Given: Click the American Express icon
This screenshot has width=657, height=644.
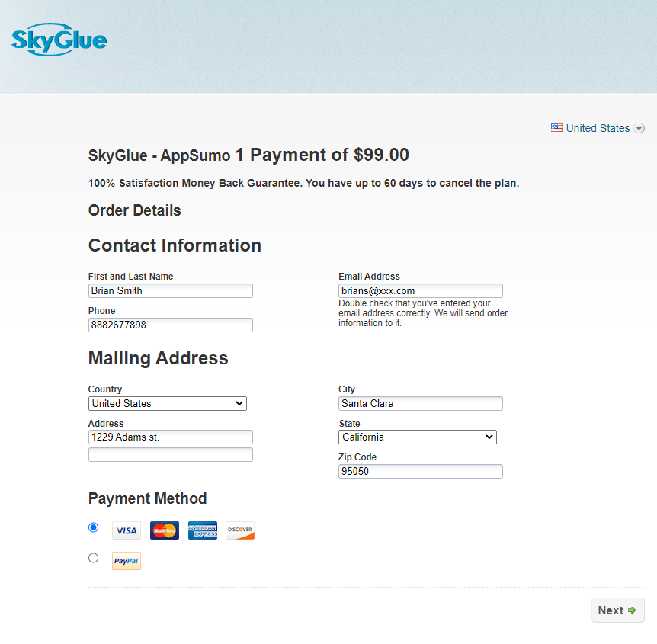Looking at the screenshot, I should click(x=203, y=530).
